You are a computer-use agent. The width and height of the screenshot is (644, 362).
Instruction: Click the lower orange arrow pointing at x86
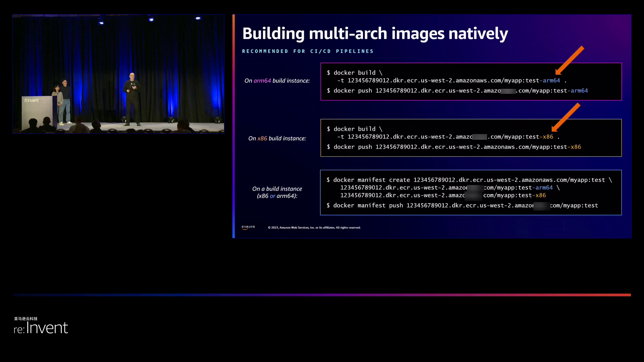[566, 117]
